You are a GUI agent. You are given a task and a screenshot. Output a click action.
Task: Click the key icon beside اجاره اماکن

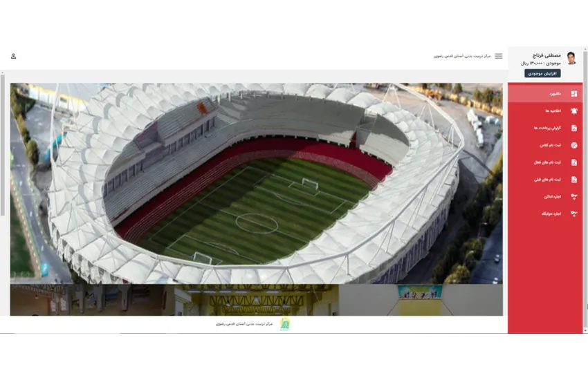573,196
